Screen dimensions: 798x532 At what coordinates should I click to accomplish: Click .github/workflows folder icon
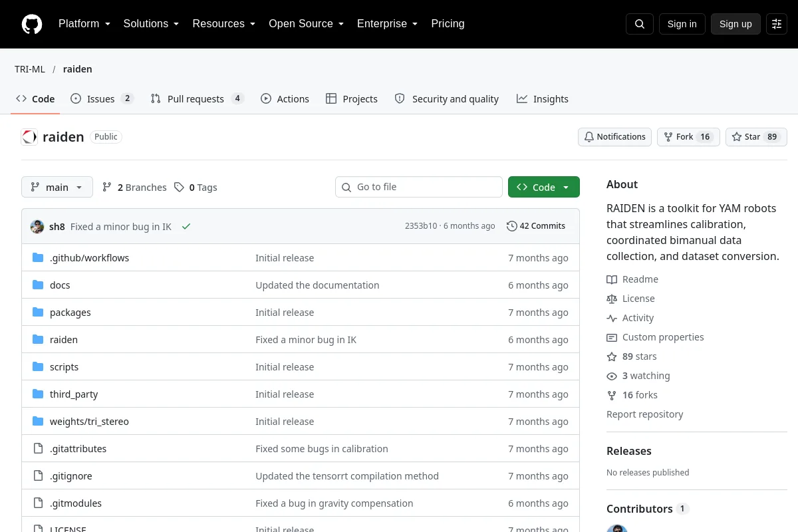(x=38, y=257)
